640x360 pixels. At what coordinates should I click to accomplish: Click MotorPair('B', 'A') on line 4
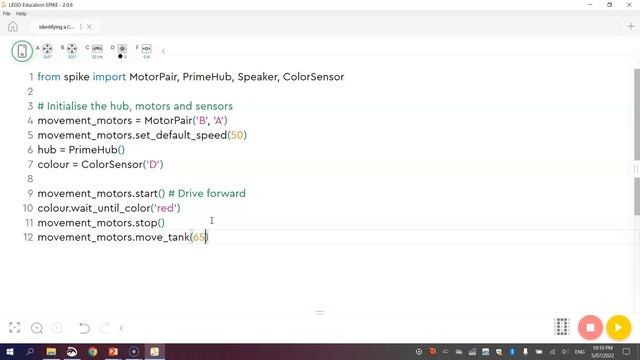[186, 121]
